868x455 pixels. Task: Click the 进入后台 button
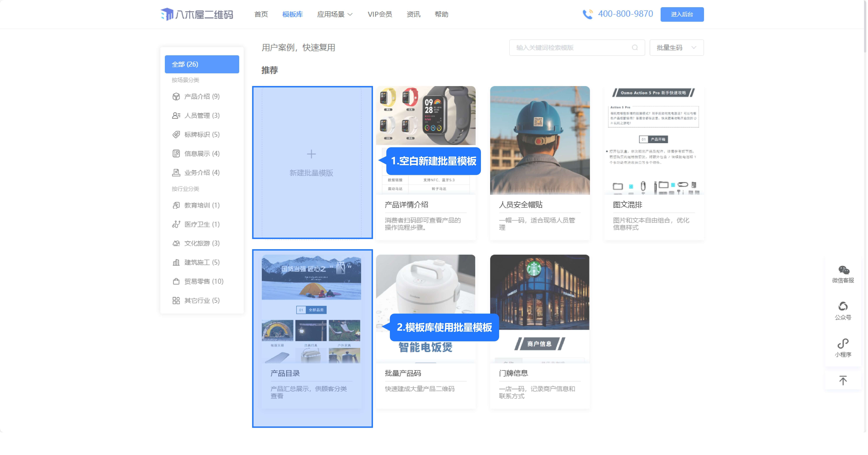click(682, 14)
